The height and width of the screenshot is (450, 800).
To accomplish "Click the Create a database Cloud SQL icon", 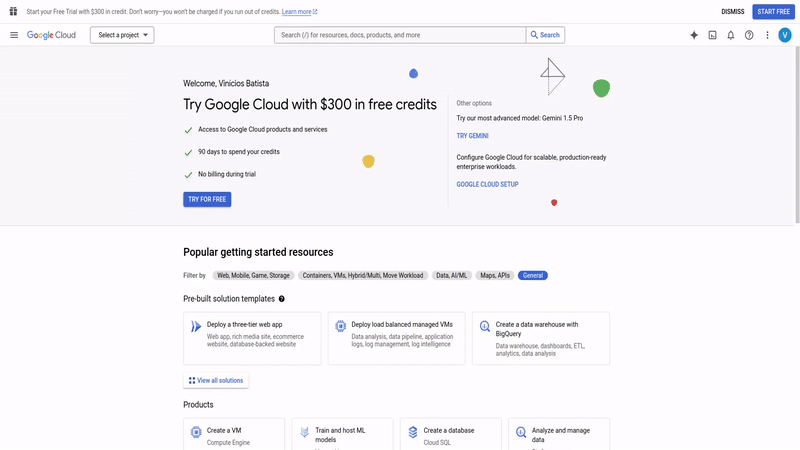I will 413,432.
